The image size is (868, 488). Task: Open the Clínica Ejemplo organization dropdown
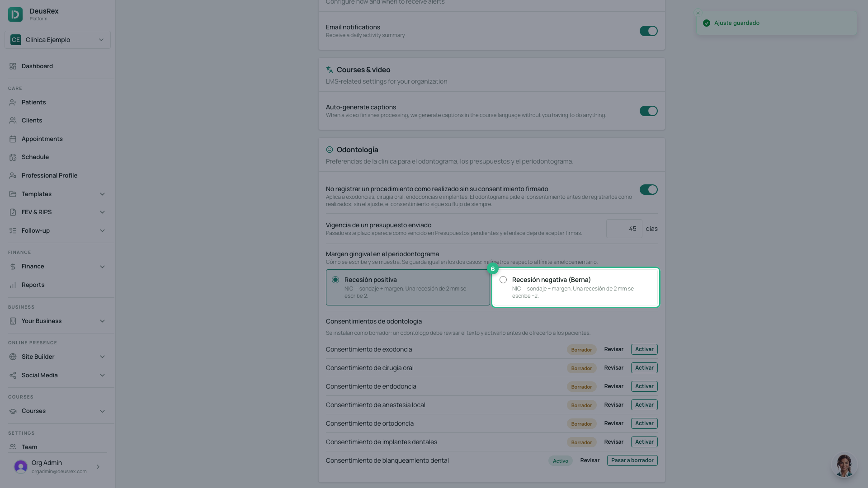pos(57,40)
